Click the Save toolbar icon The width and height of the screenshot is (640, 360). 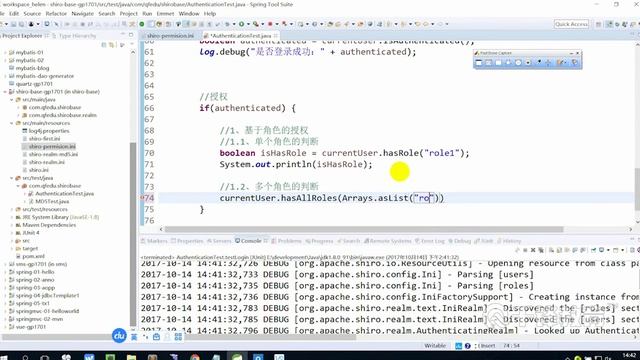click(14, 24)
